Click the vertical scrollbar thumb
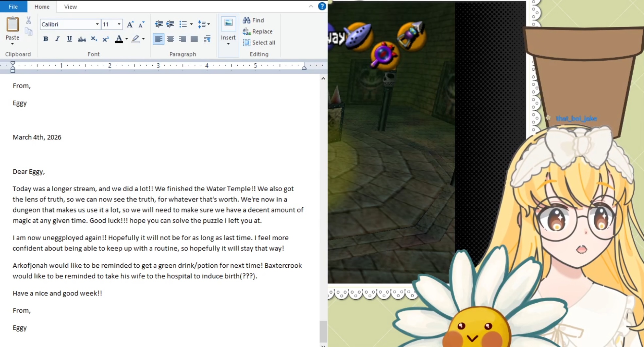Image resolution: width=644 pixels, height=347 pixels. pos(323,331)
